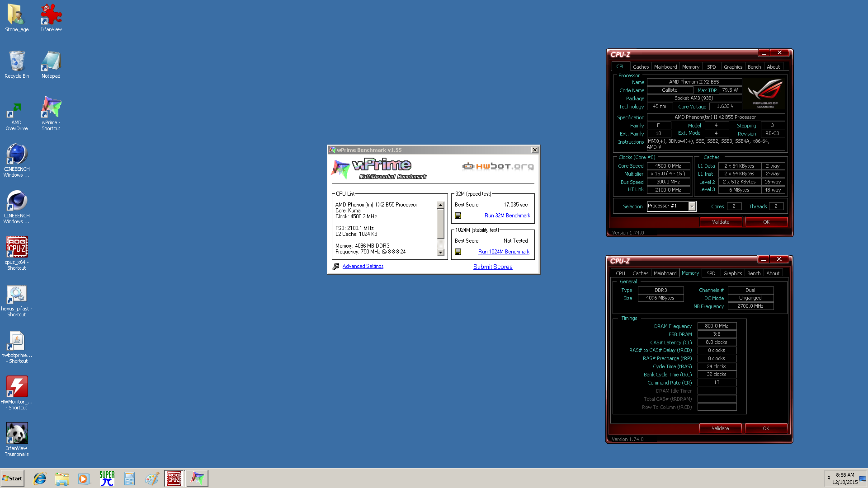This screenshot has height=488, width=868.
Task: Open the Stone_age folder on desktop
Action: click(17, 18)
